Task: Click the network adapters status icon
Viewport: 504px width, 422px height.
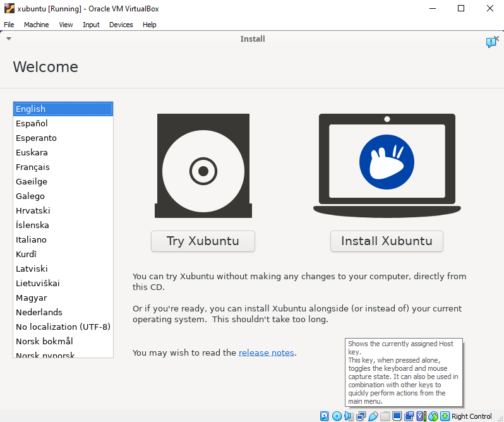Action: tap(361, 416)
